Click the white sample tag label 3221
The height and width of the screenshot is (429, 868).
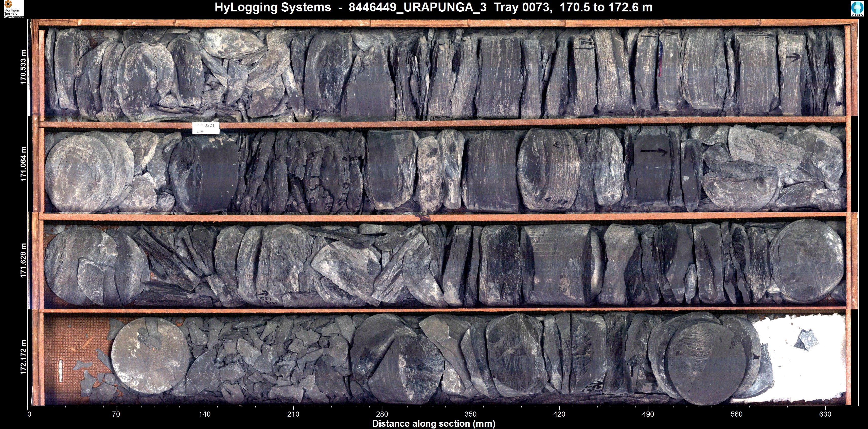206,128
